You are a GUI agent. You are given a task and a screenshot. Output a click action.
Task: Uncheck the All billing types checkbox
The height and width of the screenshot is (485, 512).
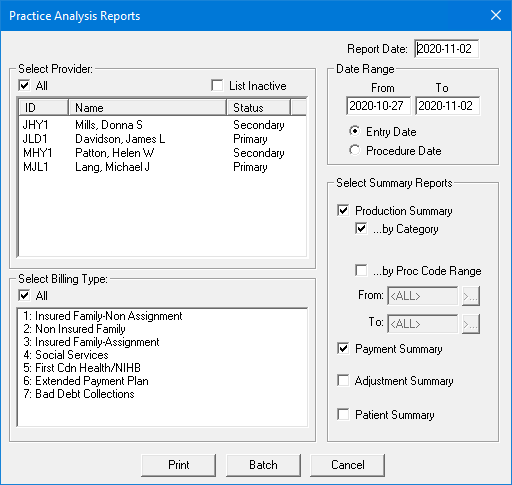[x=24, y=295]
